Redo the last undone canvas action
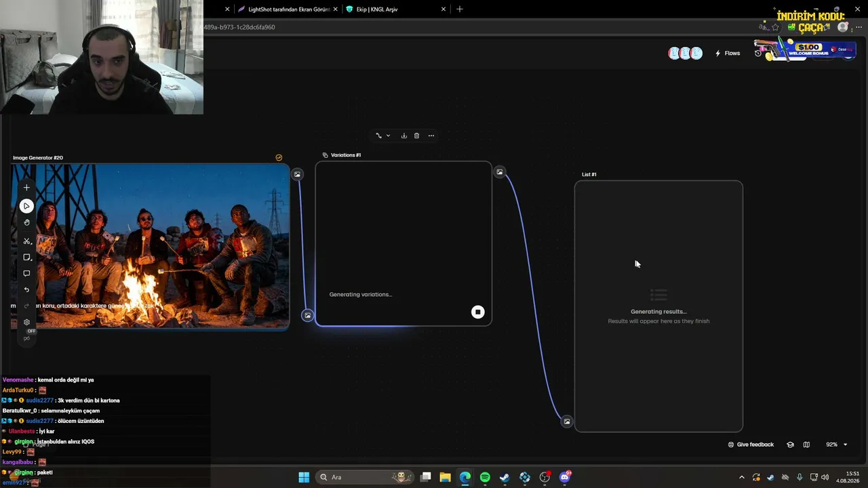 pyautogui.click(x=26, y=306)
